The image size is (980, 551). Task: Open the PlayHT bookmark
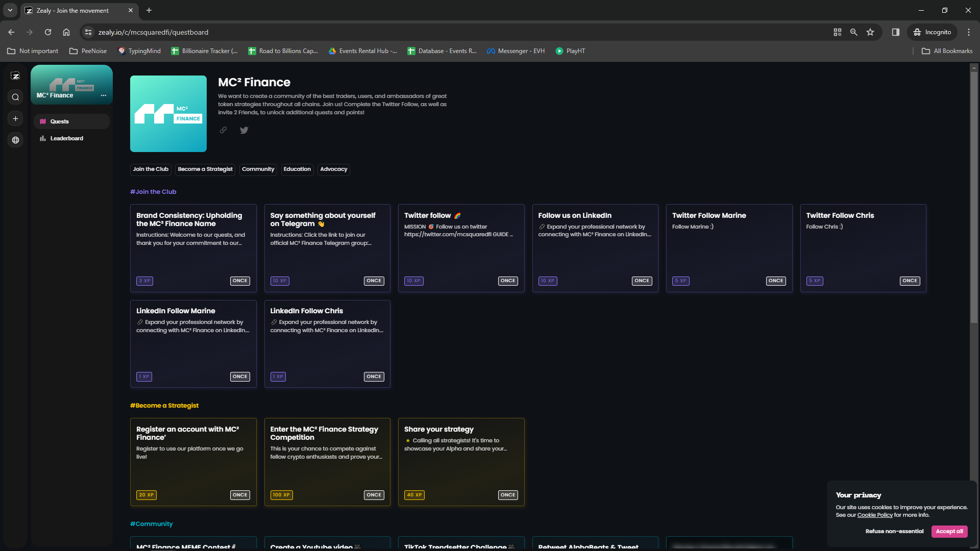[x=570, y=51]
